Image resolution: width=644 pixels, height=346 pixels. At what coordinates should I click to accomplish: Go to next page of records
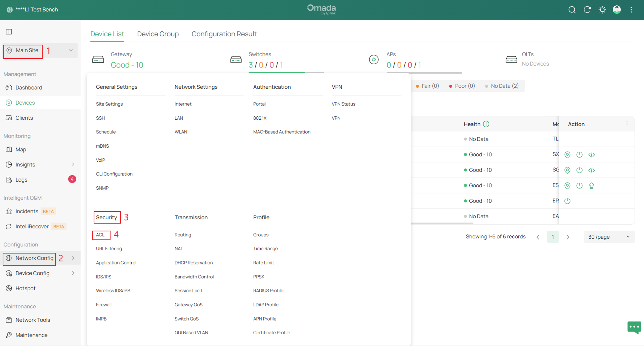pyautogui.click(x=568, y=237)
